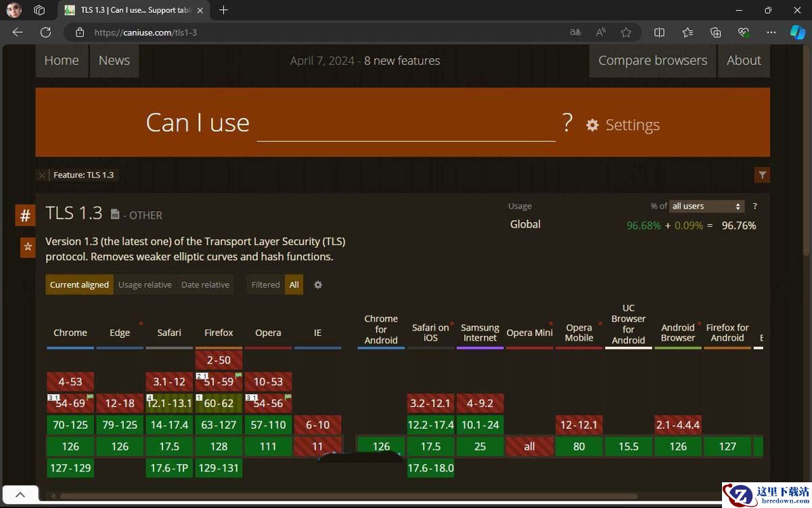The height and width of the screenshot is (508, 812).
Task: Open the About page
Action: click(744, 60)
